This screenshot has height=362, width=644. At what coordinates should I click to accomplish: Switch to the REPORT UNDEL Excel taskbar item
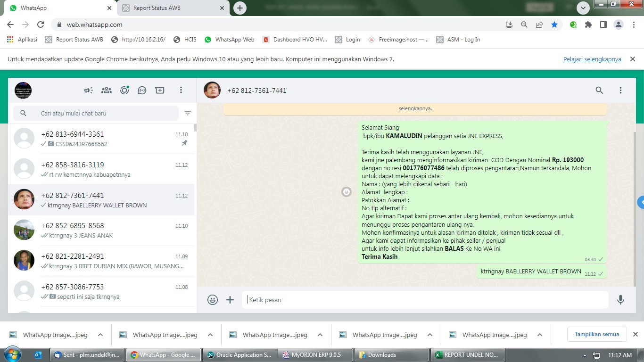pyautogui.click(x=468, y=355)
